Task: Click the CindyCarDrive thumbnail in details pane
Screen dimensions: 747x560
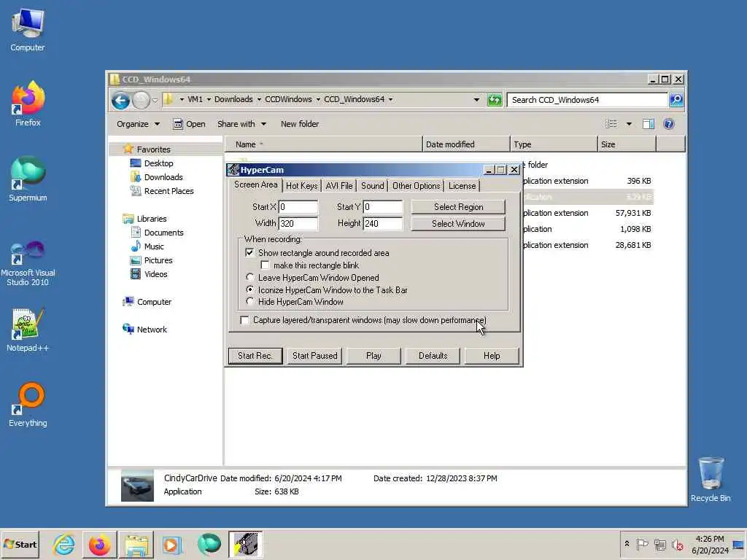Action: (x=137, y=485)
